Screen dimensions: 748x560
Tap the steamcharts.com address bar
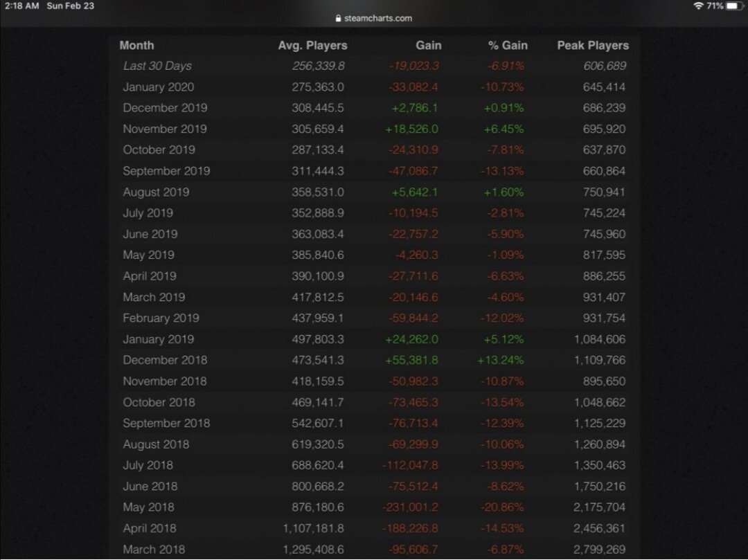coord(374,19)
